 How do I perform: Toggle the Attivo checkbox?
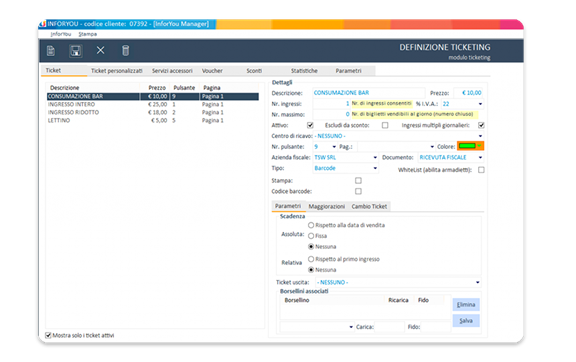[x=310, y=125]
